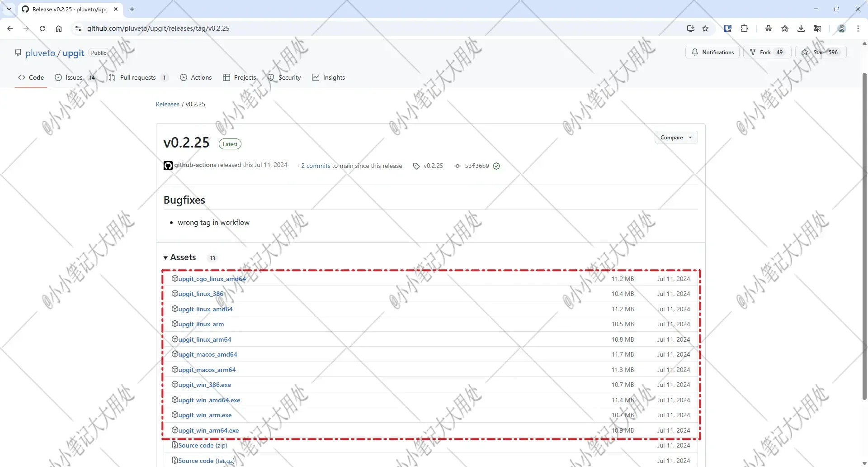868x467 pixels.
Task: Download Source code (zip)
Action: pos(203,445)
